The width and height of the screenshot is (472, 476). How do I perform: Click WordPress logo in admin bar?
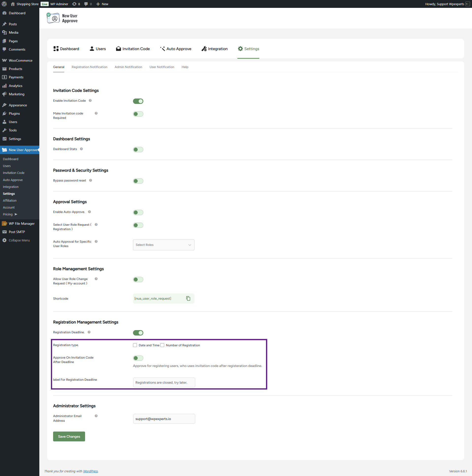[x=4, y=4]
